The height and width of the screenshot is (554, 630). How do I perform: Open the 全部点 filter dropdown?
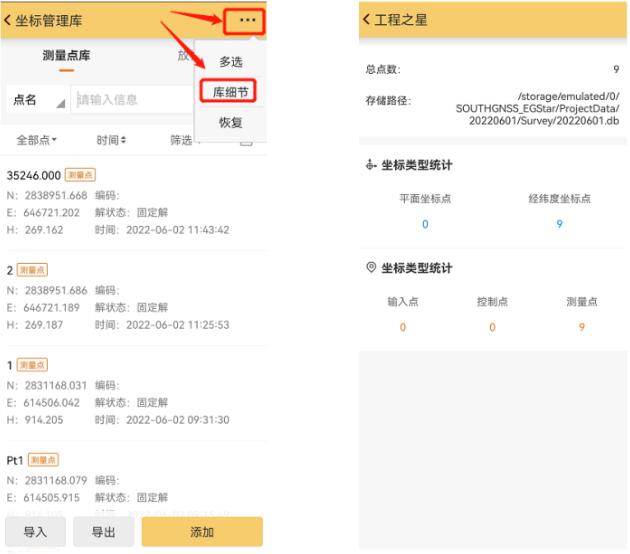pos(38,140)
